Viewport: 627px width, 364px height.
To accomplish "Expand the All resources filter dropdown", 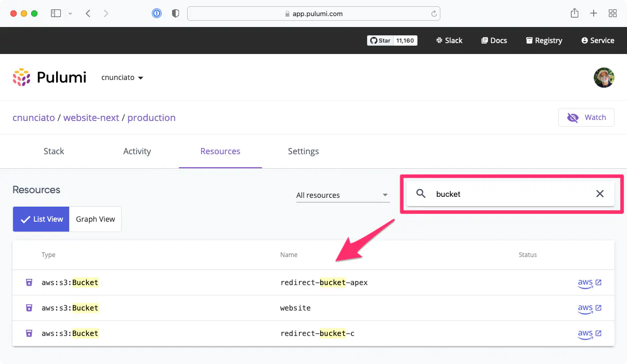I will (343, 195).
